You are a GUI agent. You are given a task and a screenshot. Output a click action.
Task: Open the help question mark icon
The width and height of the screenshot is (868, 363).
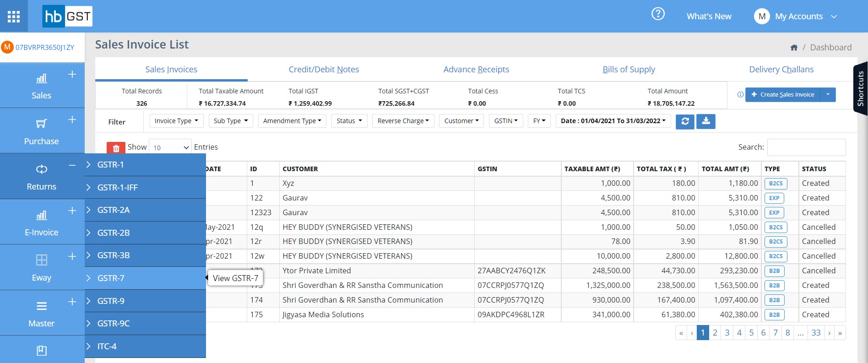click(x=658, y=14)
